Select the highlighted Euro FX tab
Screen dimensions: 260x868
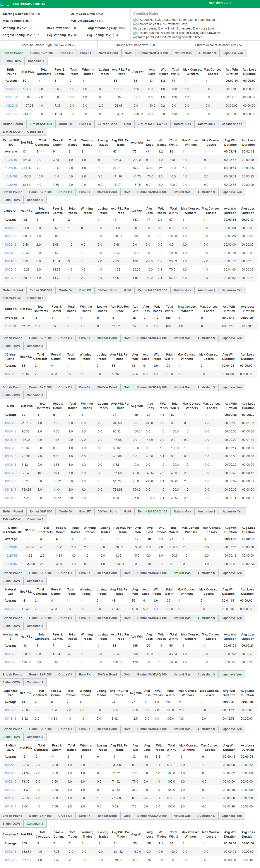[85, 290]
